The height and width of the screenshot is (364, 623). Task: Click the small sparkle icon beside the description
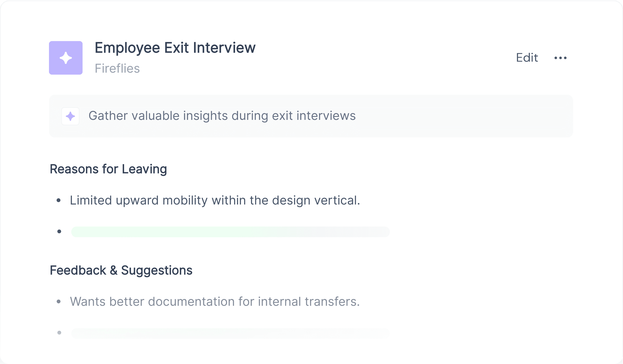coord(71,116)
